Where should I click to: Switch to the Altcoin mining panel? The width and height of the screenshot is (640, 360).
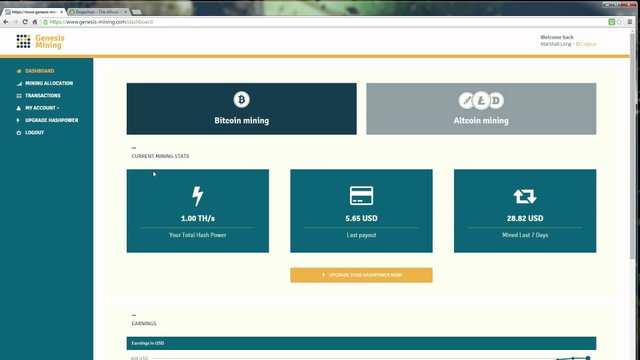tap(481, 109)
